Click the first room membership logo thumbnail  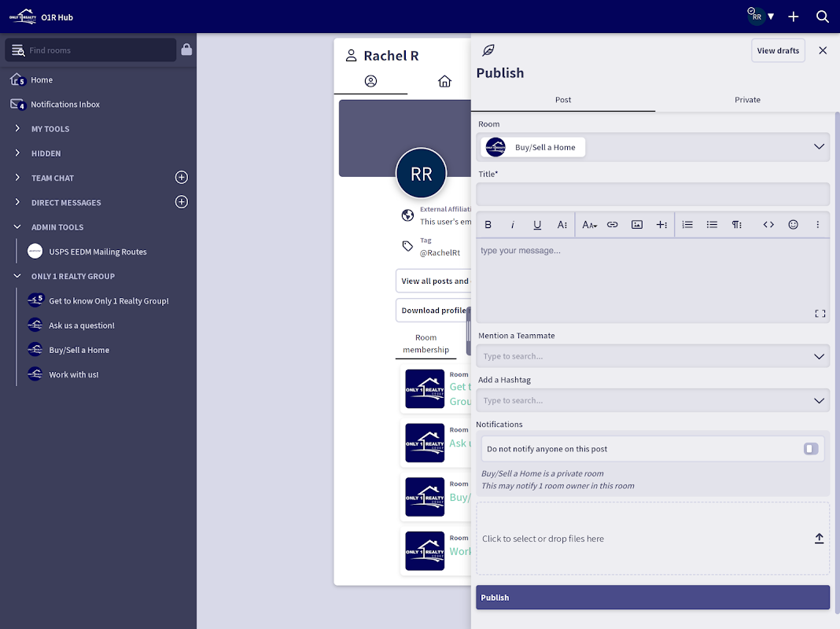[x=425, y=389]
